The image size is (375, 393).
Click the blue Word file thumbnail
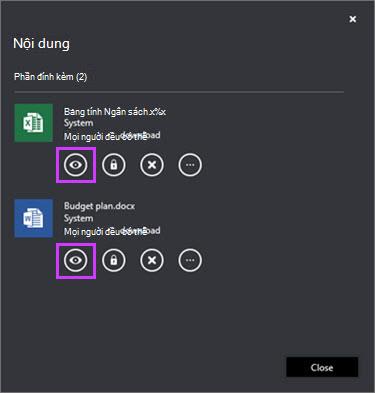pyautogui.click(x=33, y=218)
